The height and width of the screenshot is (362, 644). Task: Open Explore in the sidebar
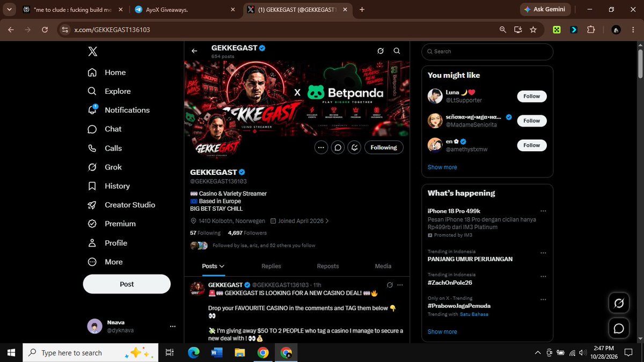[x=109, y=91]
